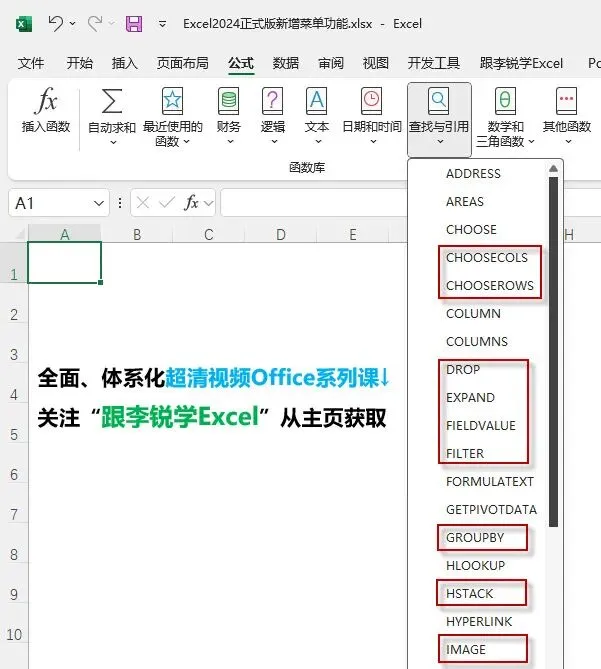Click the formula bar fx insert function icon
The image size is (601, 669).
192,203
